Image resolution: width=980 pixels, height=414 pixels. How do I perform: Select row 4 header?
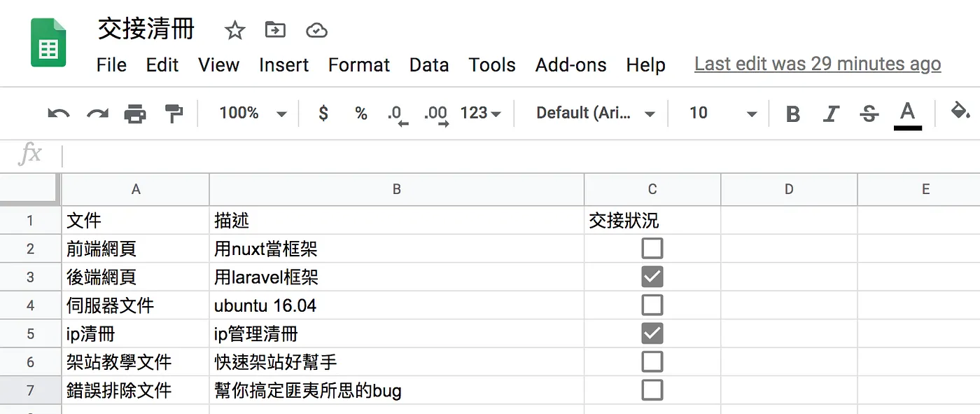click(30, 305)
